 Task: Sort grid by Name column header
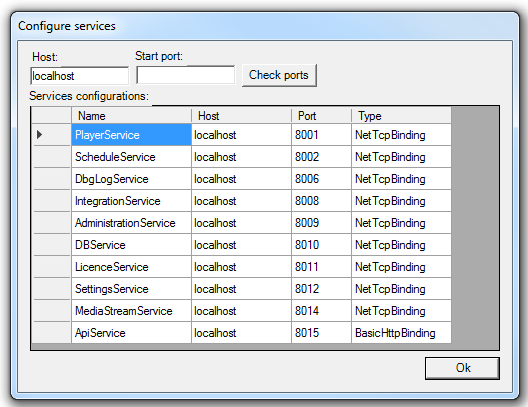click(x=131, y=116)
